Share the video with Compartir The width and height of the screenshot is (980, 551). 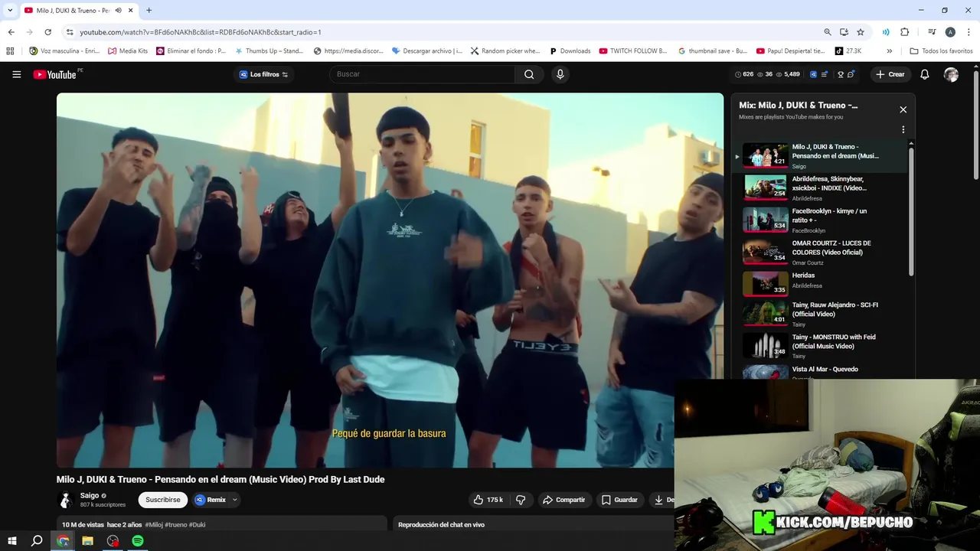tap(563, 500)
